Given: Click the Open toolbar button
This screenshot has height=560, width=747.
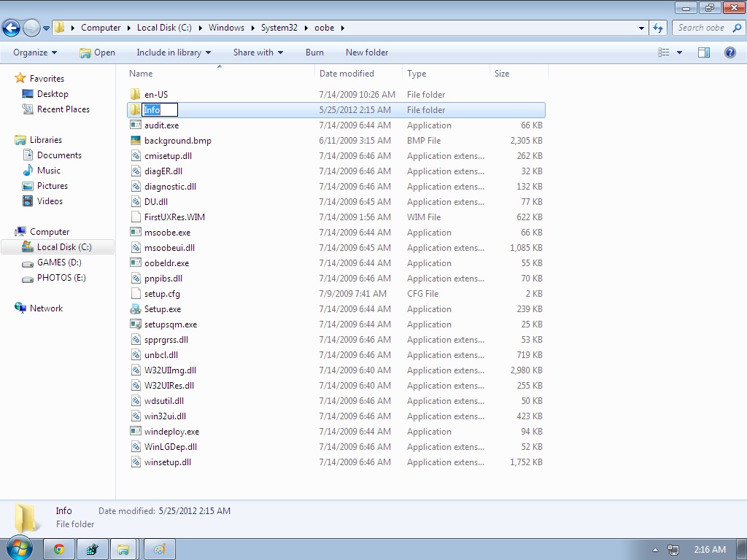Looking at the screenshot, I should (97, 52).
